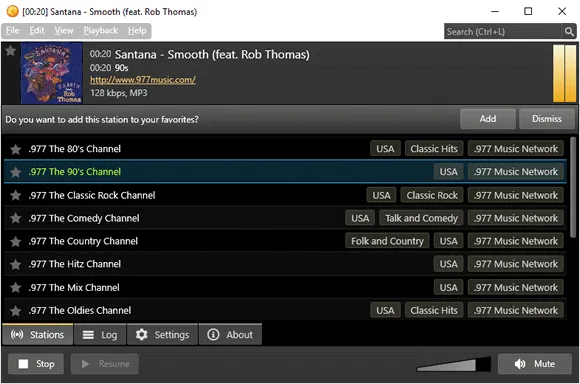Star the .977 The Hitz Channel station
Image resolution: width=580 pixels, height=384 pixels.
pyautogui.click(x=16, y=265)
